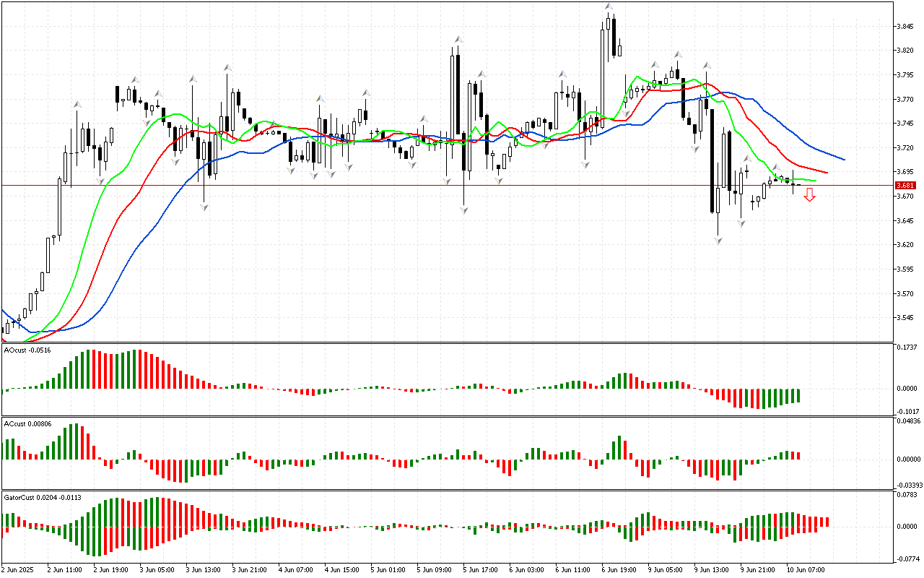Select the current price tag 3.681
Image resolution: width=924 pixels, height=578 pixels.
click(905, 186)
